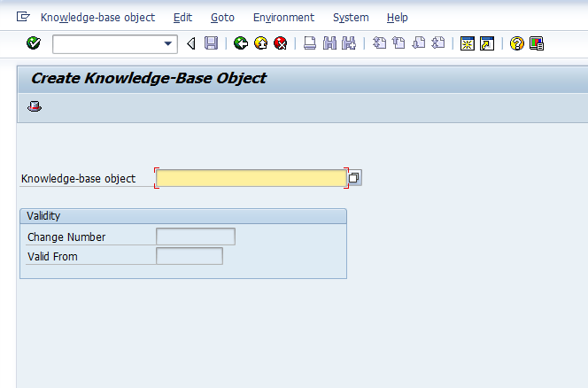Viewport: 588px width, 388px height.
Task: Click the Find Next binoculars icon
Action: (349, 43)
